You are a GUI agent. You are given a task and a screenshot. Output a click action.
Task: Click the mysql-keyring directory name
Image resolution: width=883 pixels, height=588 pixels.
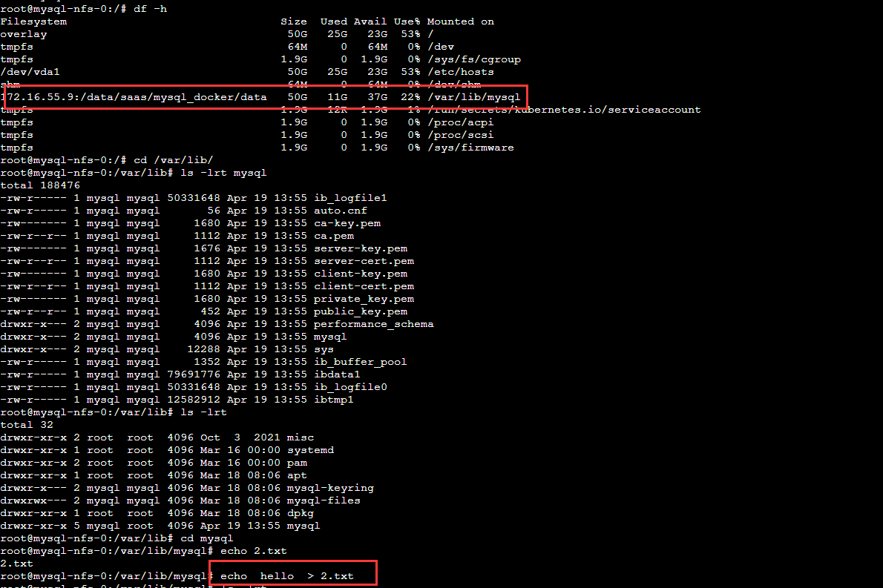333,488
